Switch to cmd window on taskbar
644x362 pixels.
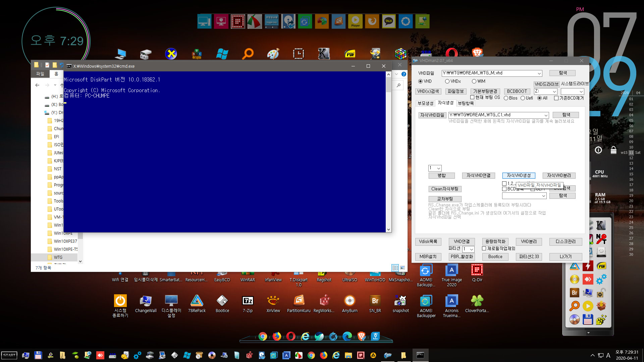[x=420, y=355]
